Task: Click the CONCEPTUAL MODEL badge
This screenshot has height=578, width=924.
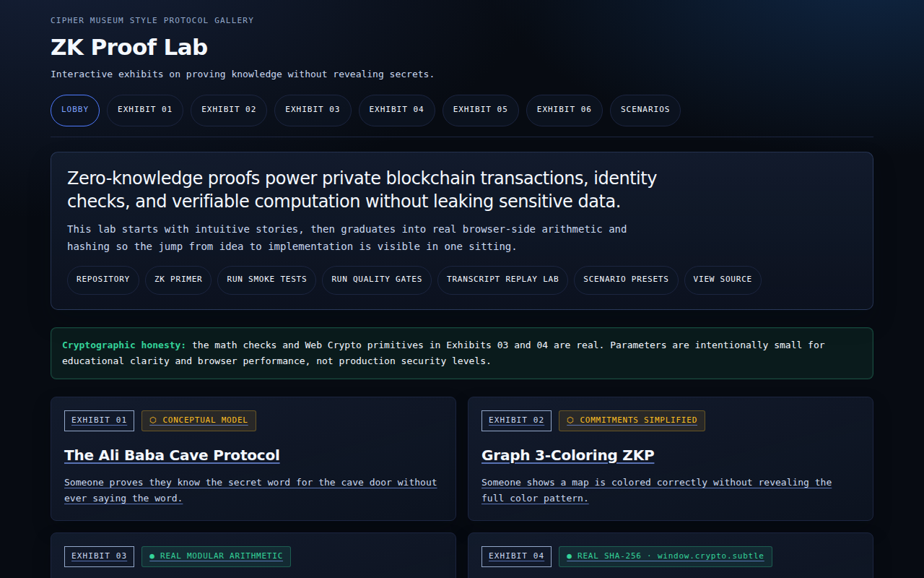Action: (199, 420)
